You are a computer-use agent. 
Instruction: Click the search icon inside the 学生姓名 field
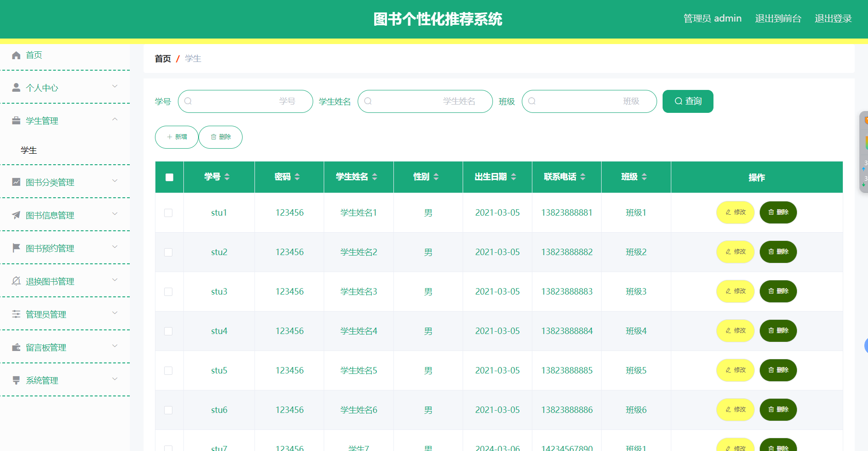pyautogui.click(x=368, y=101)
